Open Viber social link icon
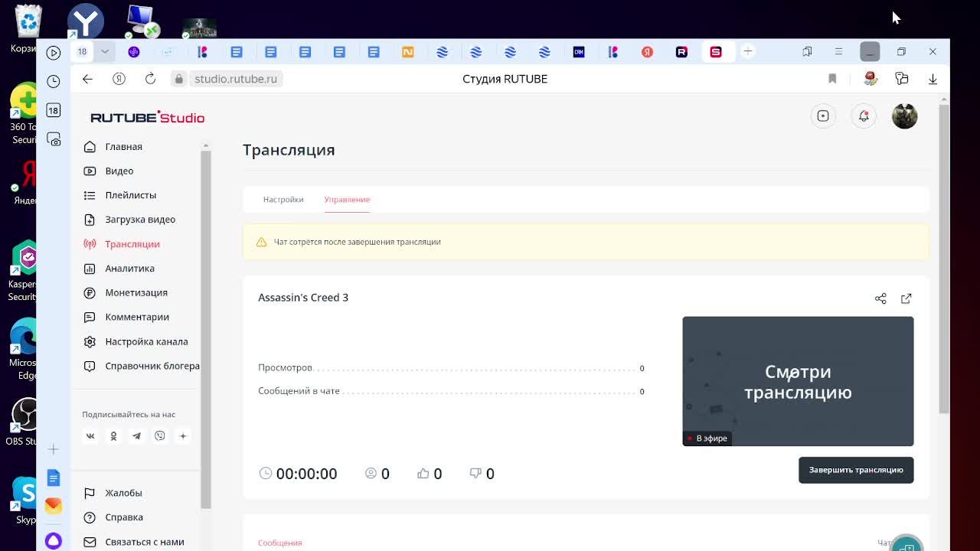980x551 pixels. coord(159,435)
